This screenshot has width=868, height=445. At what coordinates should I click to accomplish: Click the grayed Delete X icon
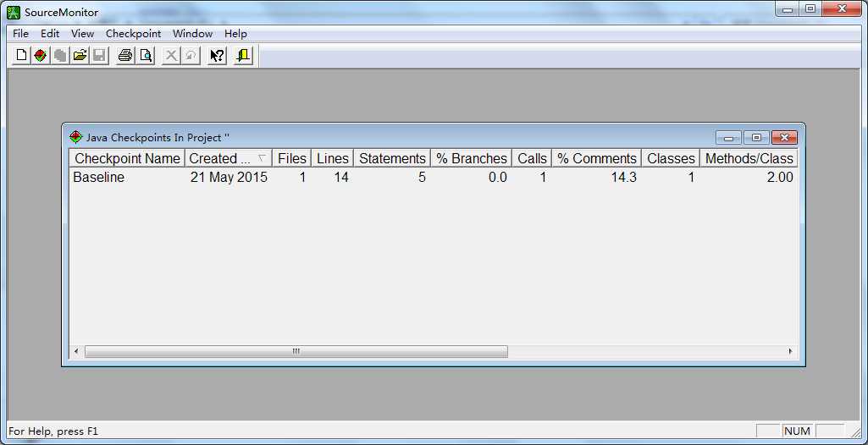coord(172,55)
